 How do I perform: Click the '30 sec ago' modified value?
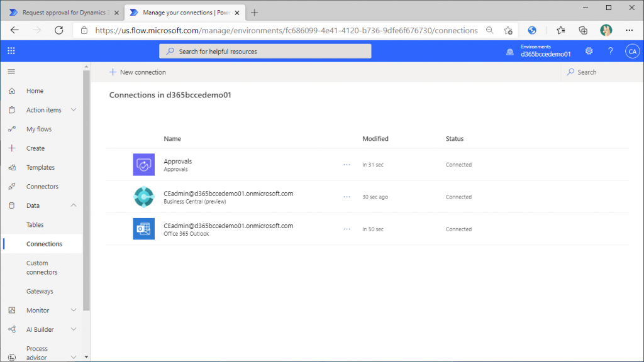coord(375,197)
